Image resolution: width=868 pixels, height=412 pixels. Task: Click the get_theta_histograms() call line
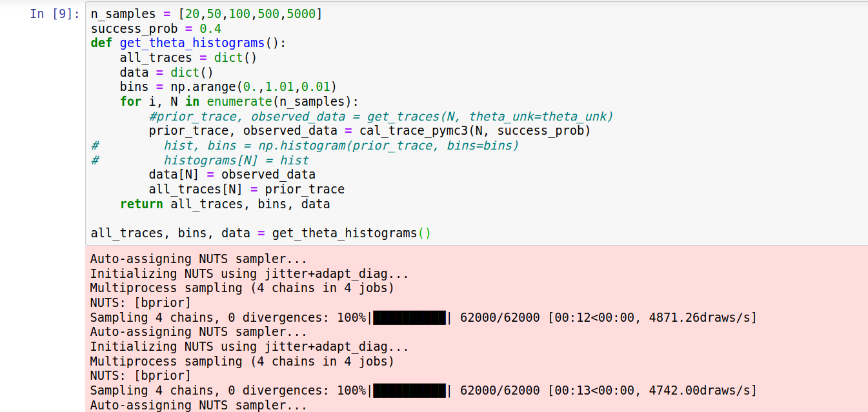(258, 233)
